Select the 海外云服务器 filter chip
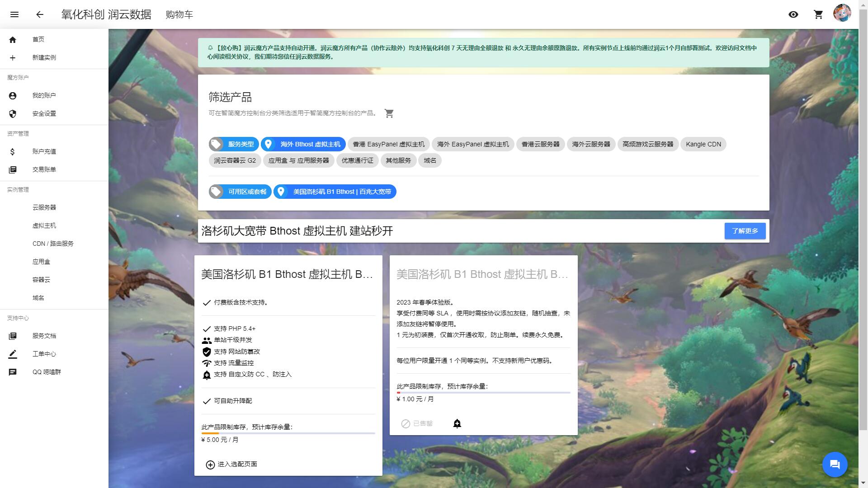 [591, 144]
